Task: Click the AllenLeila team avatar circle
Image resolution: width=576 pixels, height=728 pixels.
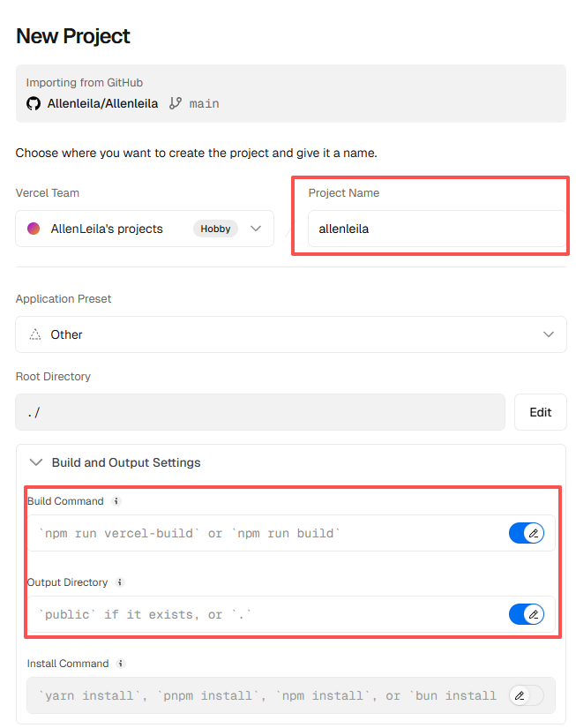Action: (x=34, y=229)
